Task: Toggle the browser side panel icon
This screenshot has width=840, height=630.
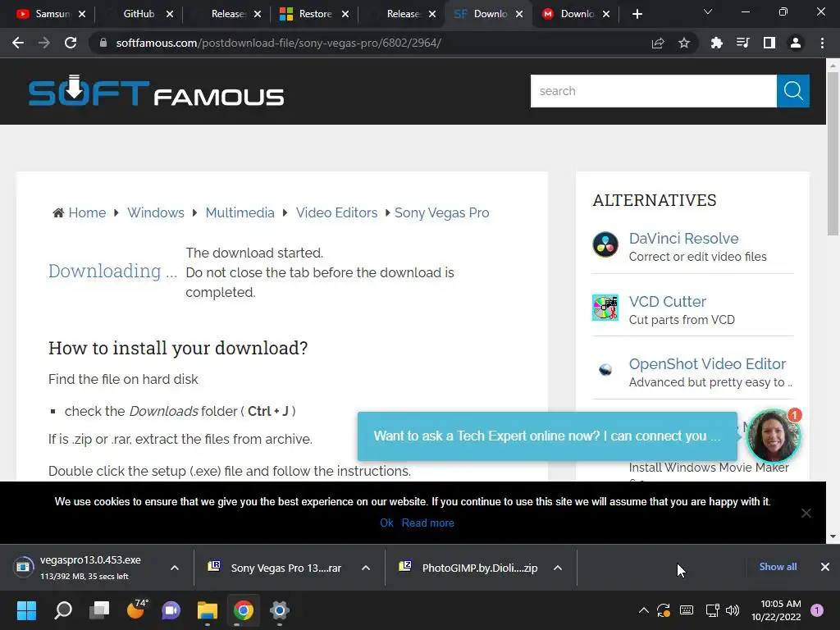Action: pos(769,43)
